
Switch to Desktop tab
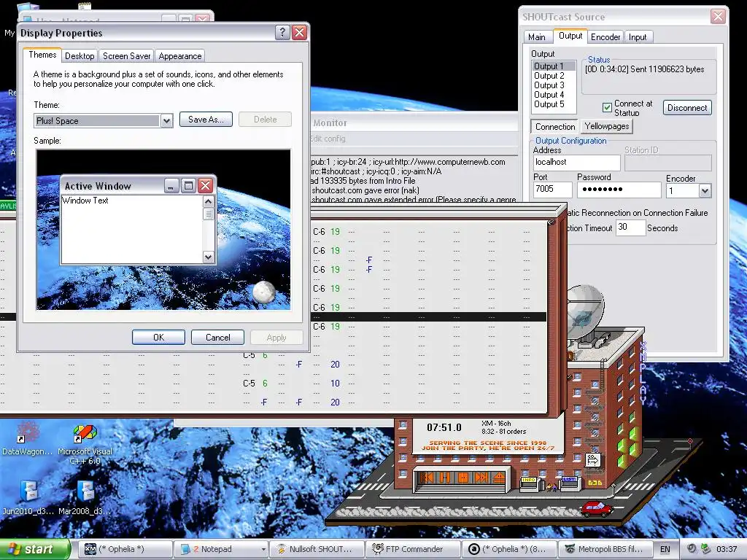pyautogui.click(x=80, y=55)
